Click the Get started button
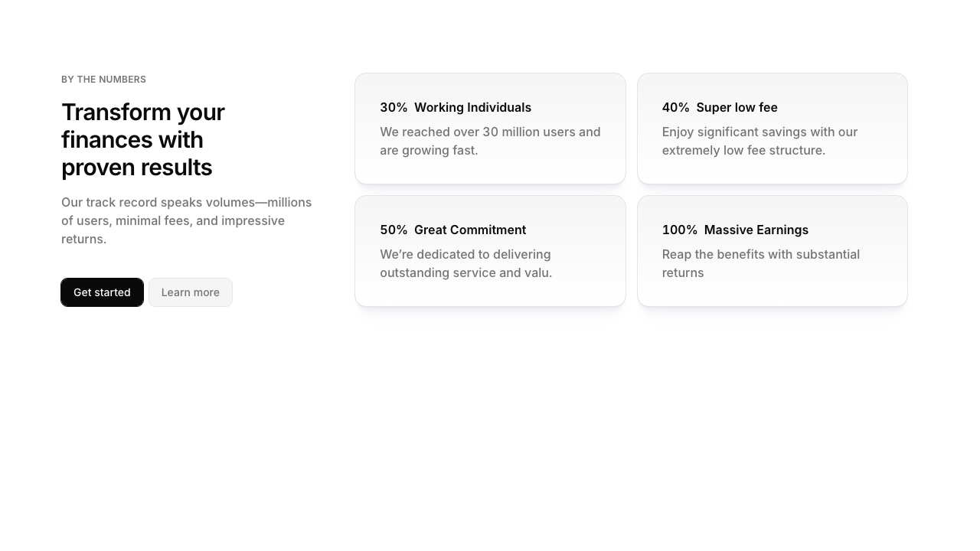980x551 pixels. point(102,292)
